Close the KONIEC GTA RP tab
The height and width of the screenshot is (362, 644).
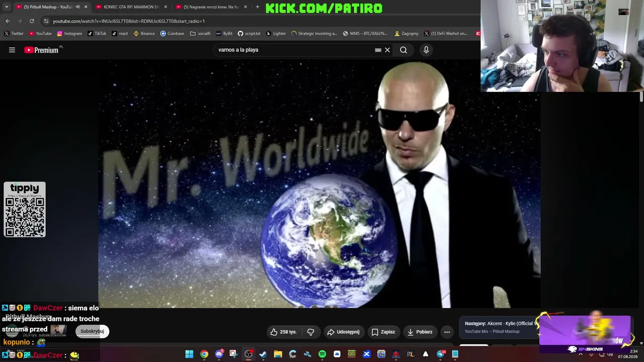pyautogui.click(x=166, y=7)
